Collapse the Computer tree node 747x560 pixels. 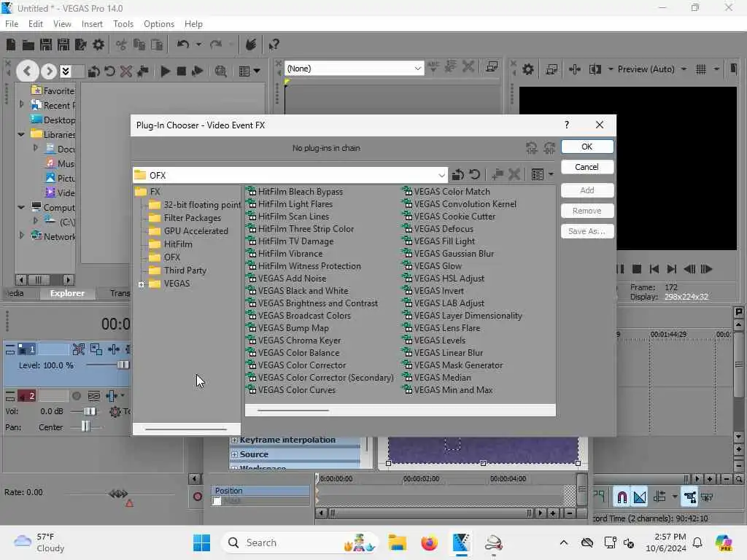(21, 208)
